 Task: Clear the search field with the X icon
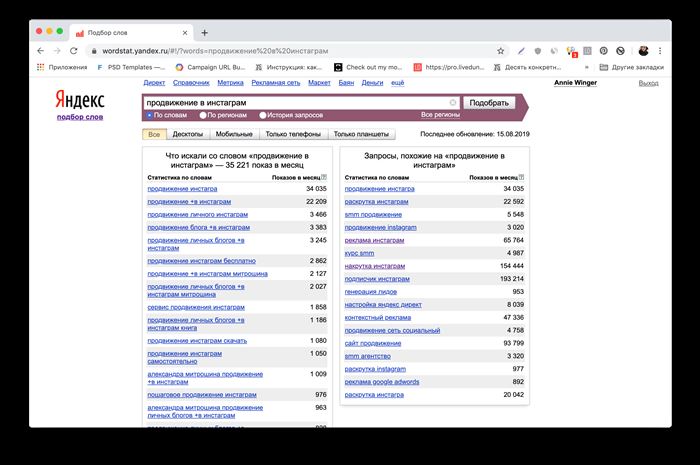pyautogui.click(x=453, y=103)
